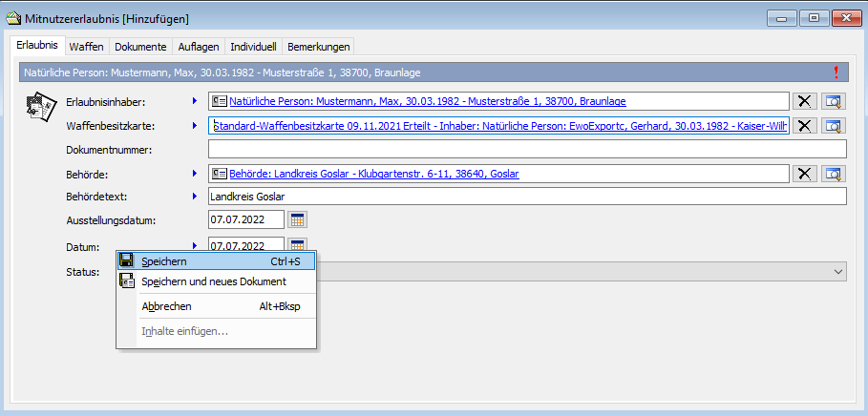Expand the Status dropdown list
The width and height of the screenshot is (868, 416).
tap(838, 272)
